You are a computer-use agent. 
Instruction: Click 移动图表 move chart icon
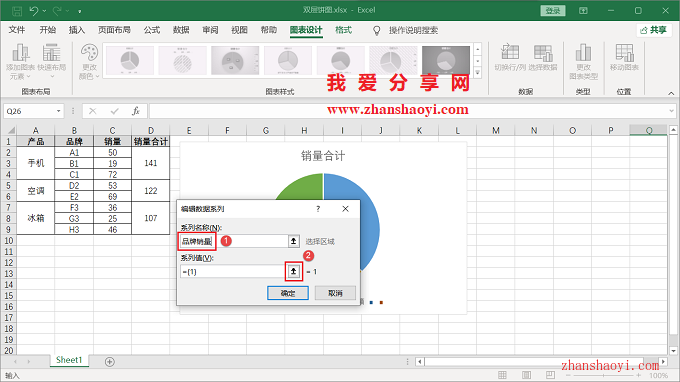[x=624, y=57]
